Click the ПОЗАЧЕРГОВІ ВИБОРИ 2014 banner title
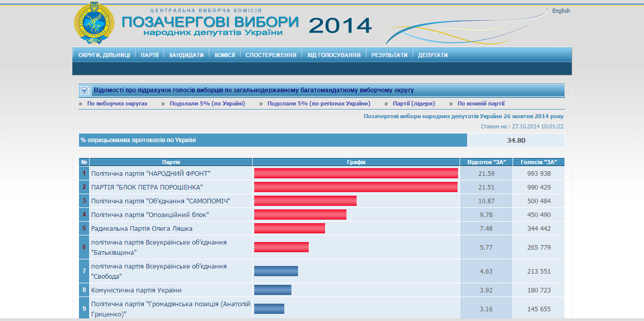Viewport: 644px width, 321px height. 247,25
